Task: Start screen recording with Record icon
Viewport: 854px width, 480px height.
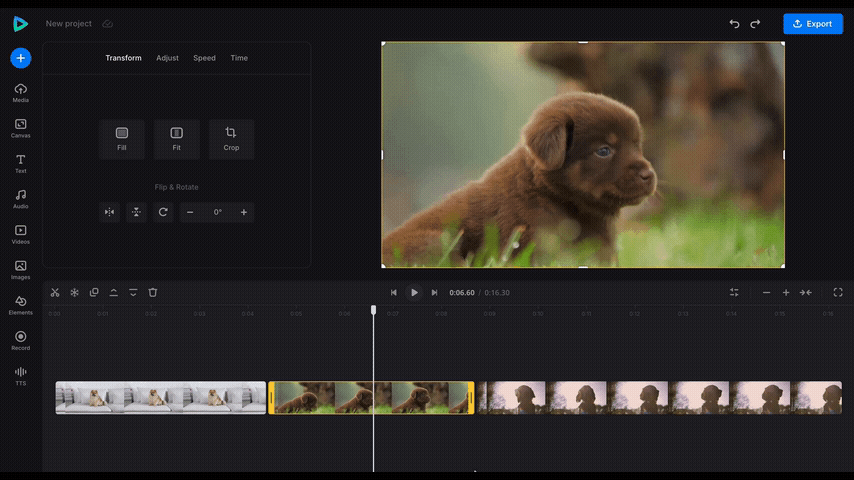Action: click(x=20, y=340)
